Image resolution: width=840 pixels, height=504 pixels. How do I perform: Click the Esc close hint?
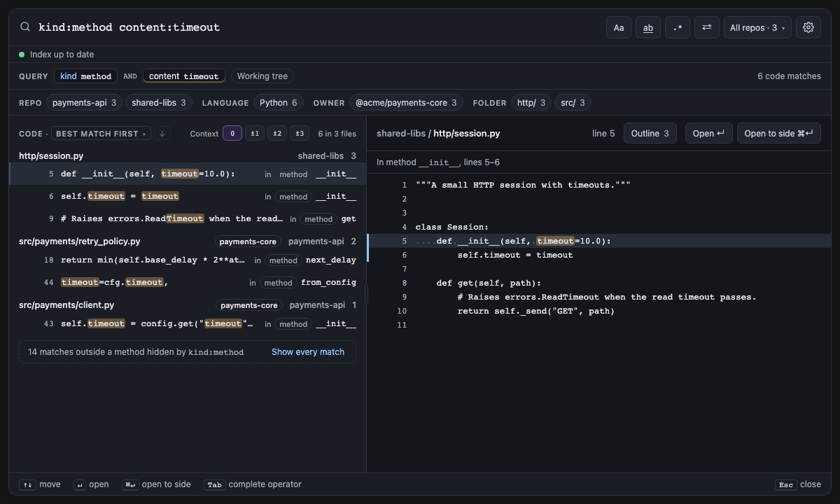798,484
